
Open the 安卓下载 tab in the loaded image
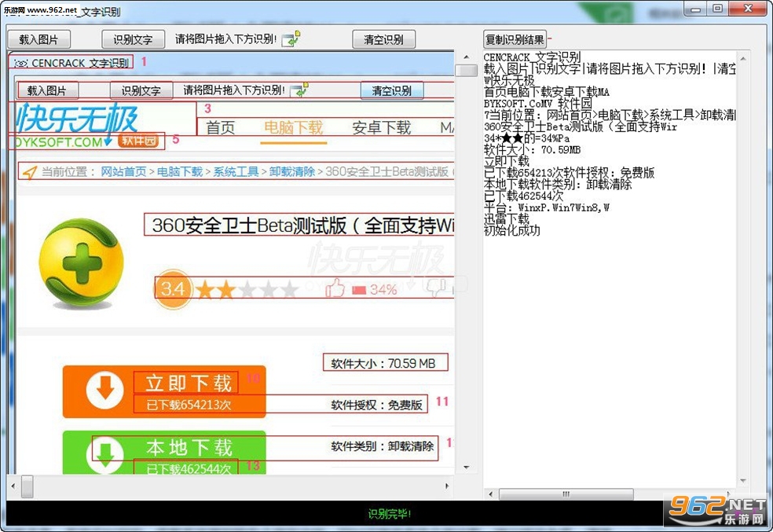click(382, 128)
